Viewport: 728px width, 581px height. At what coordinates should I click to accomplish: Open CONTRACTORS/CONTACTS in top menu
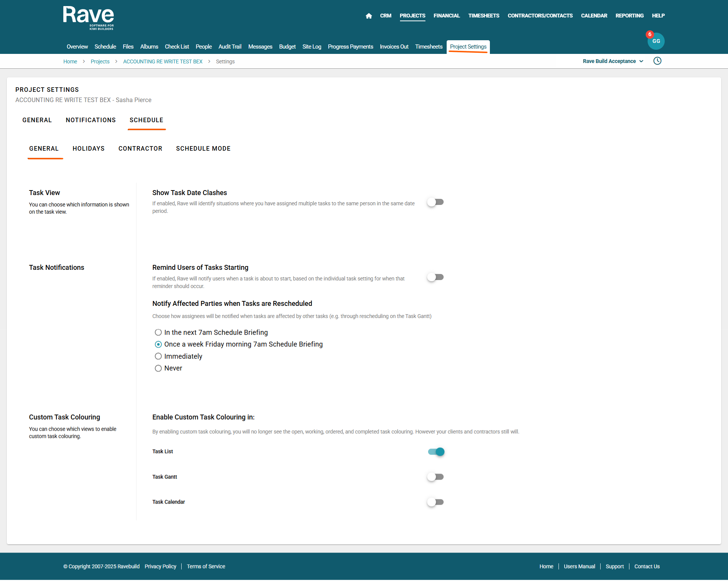click(x=540, y=16)
